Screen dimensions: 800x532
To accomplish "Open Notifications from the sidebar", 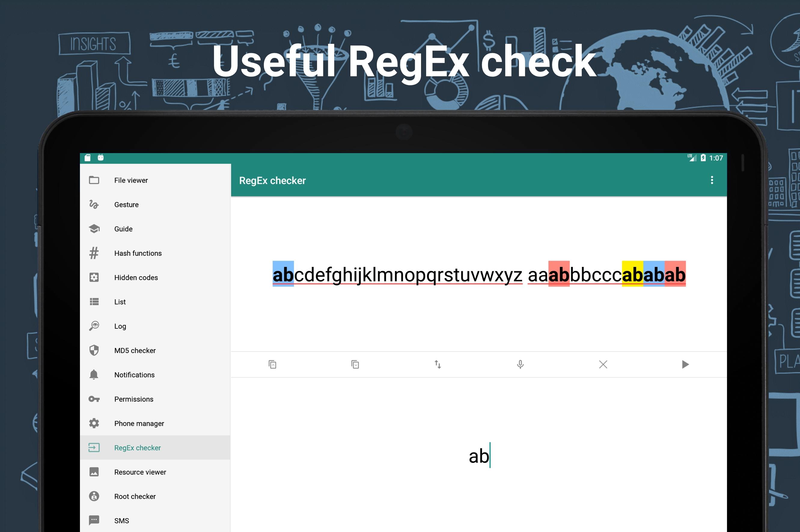I will pos(155,375).
